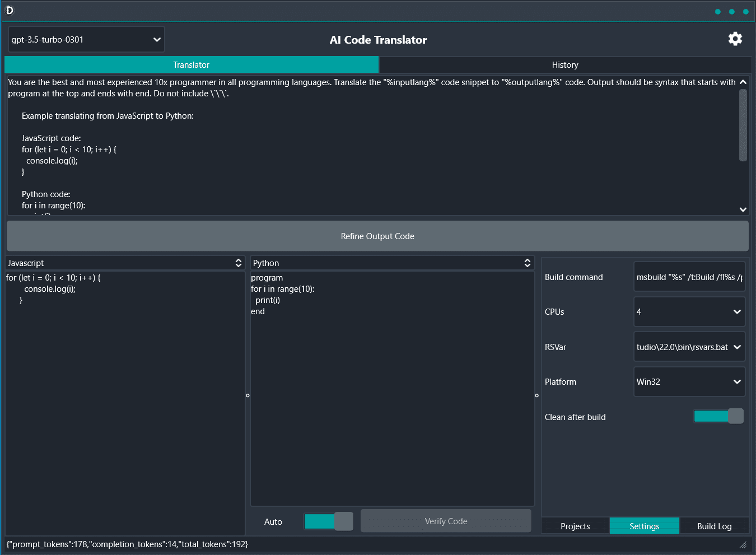The height and width of the screenshot is (555, 756).
Task: Open the Projects tab
Action: tap(575, 526)
